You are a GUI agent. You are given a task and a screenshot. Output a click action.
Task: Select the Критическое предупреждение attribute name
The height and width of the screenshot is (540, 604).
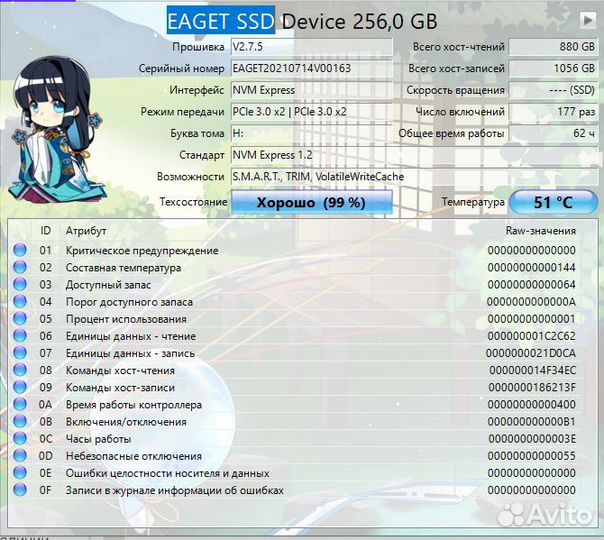click(x=142, y=250)
